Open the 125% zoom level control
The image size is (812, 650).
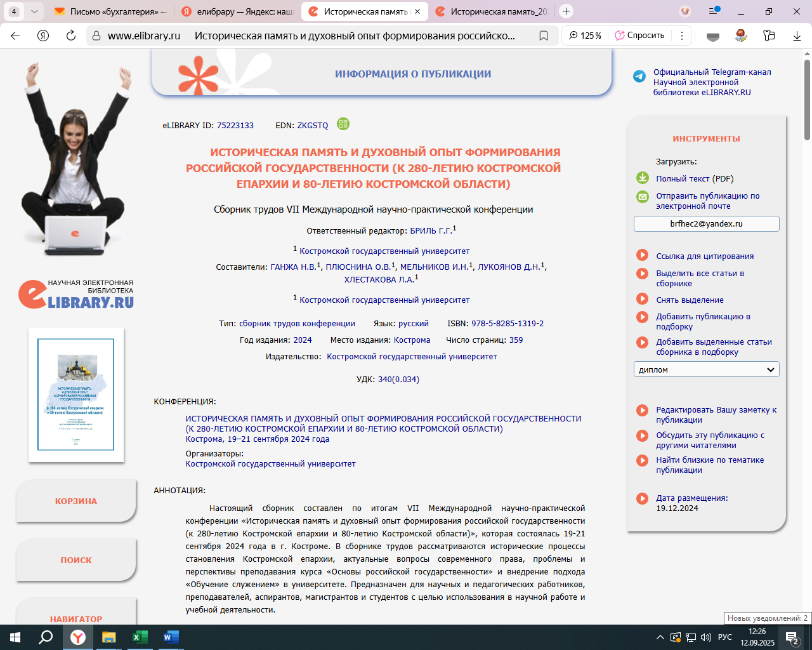[x=585, y=36]
